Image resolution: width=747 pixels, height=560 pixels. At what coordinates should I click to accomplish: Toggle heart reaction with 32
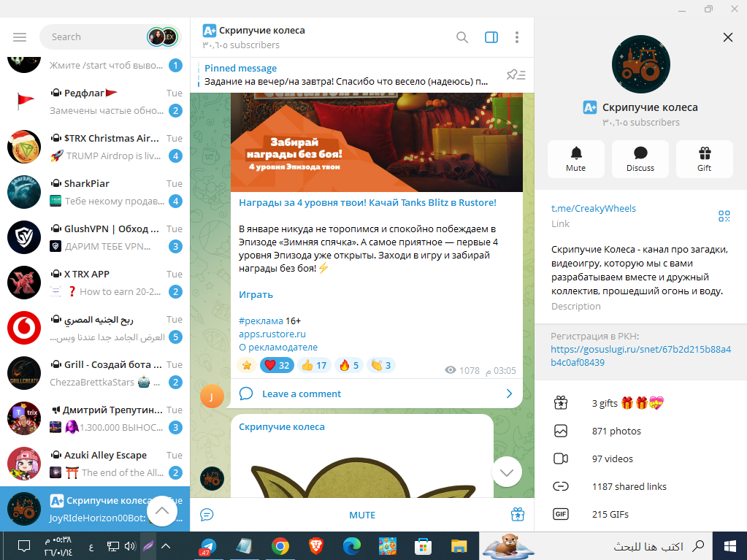coord(277,365)
